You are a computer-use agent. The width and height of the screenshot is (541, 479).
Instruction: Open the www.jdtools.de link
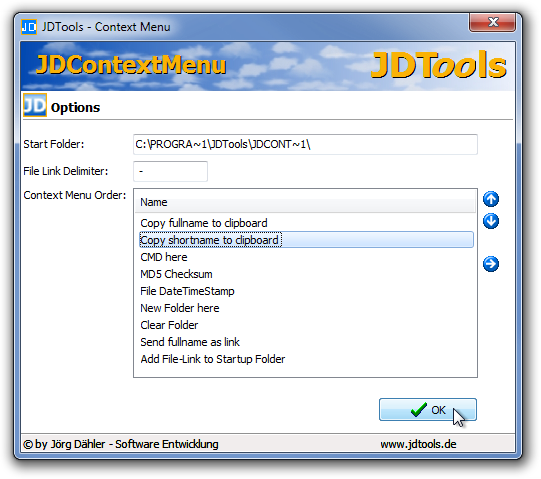pos(418,444)
